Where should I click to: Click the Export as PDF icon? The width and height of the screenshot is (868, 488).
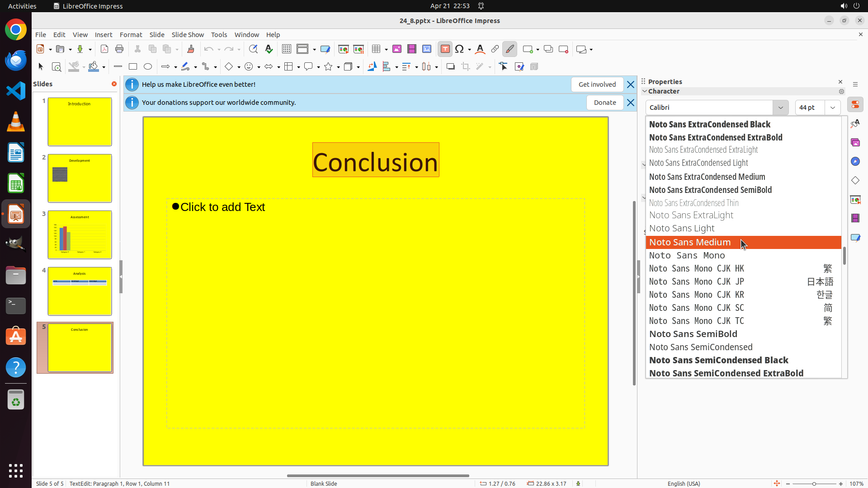[x=104, y=49]
